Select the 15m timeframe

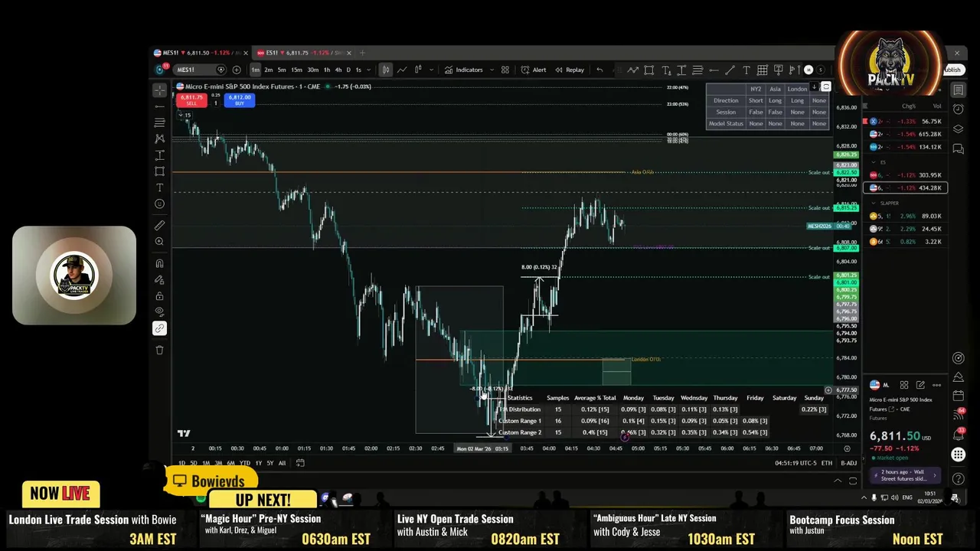[x=296, y=70]
